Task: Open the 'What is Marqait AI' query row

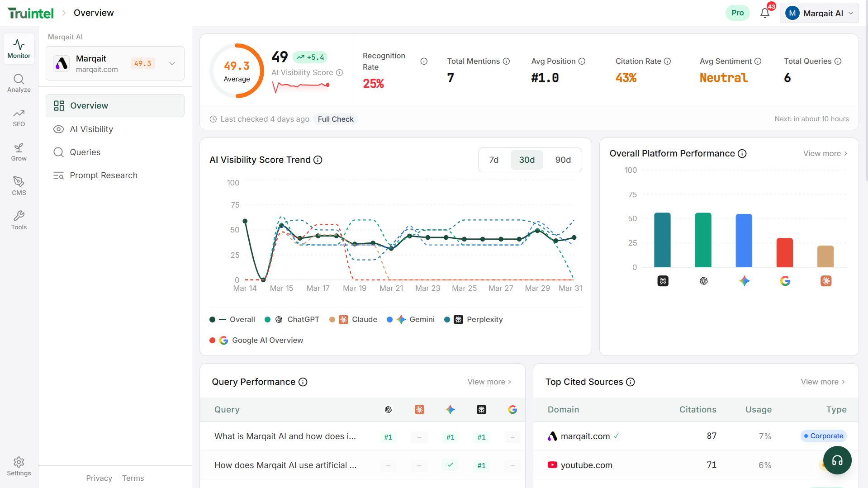Action: [362, 436]
